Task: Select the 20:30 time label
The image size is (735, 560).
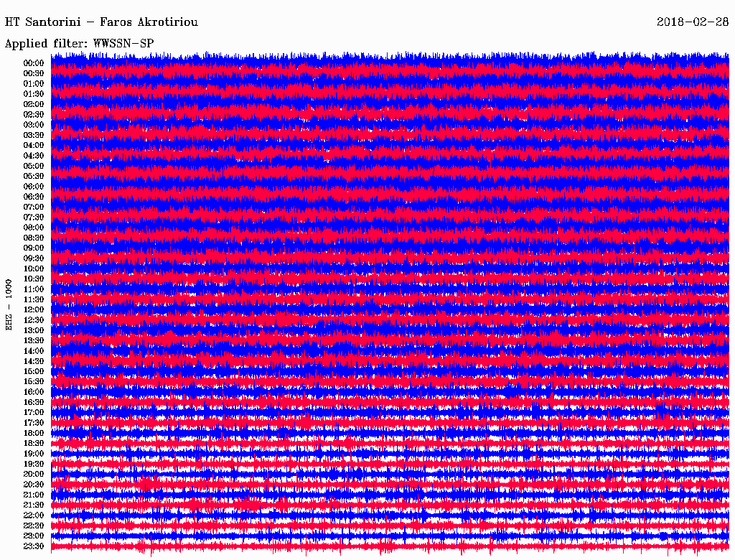Action: pos(34,485)
